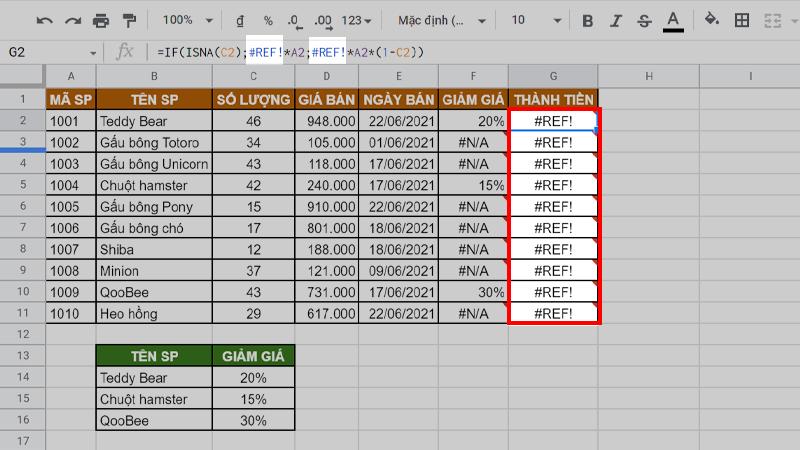Select column C header

coord(254,76)
